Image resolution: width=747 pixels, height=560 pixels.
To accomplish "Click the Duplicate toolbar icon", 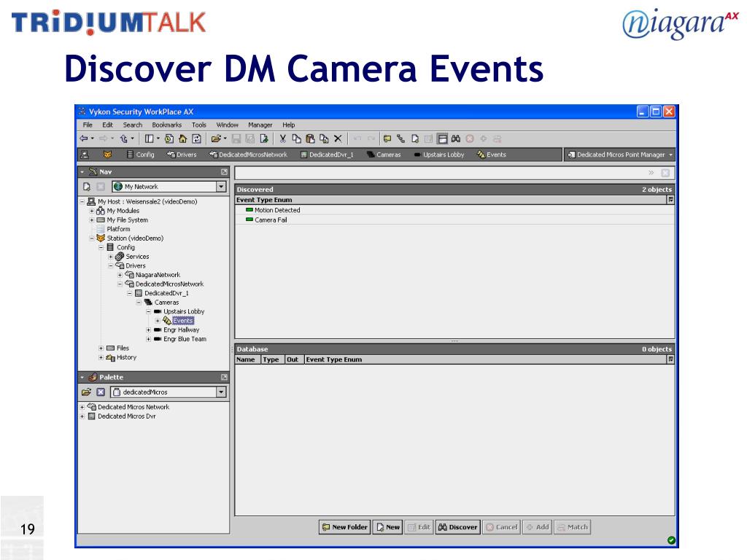I will tap(324, 139).
